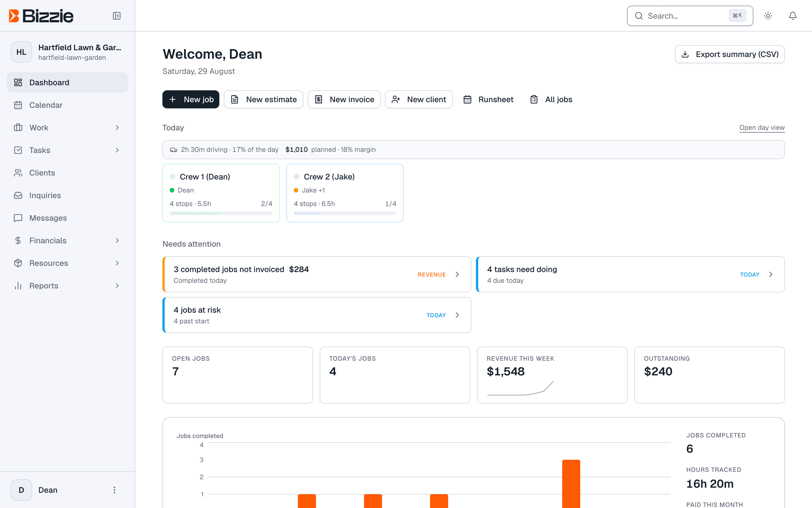Click the Financials dollar icon

pyautogui.click(x=18, y=240)
